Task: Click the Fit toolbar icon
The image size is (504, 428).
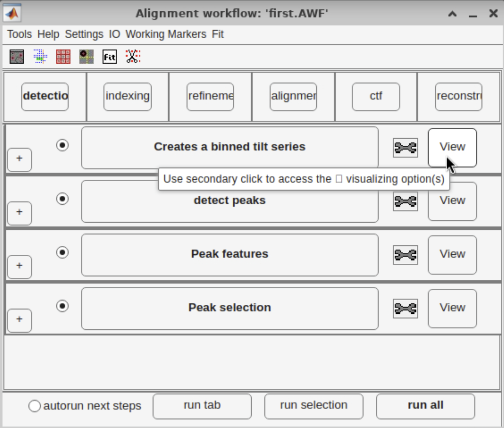Action: pyautogui.click(x=109, y=57)
